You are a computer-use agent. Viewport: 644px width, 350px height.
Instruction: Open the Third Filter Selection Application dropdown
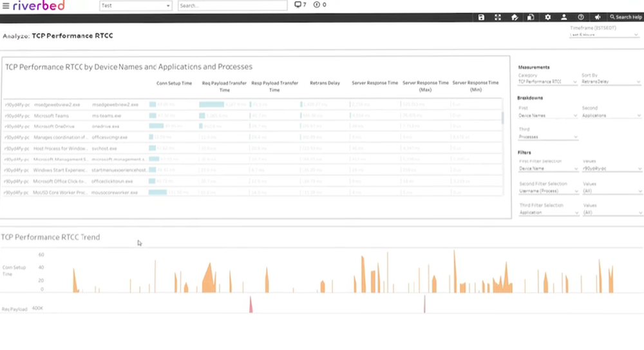coord(549,213)
